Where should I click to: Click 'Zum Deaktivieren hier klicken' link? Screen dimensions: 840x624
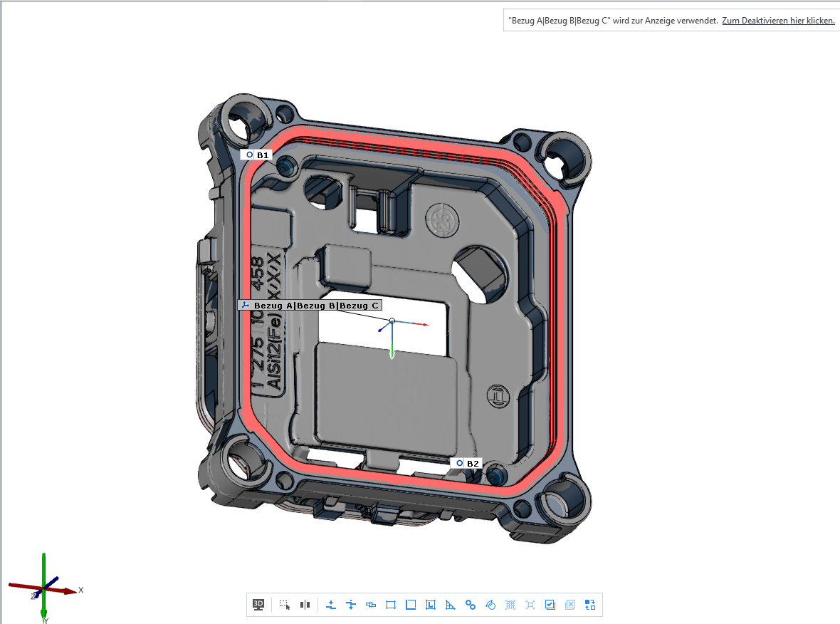pos(778,21)
